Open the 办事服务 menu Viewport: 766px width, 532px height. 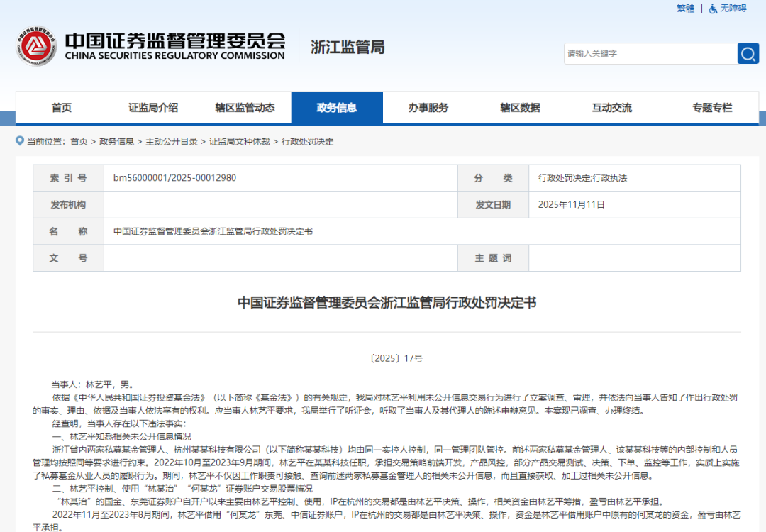[x=429, y=107]
